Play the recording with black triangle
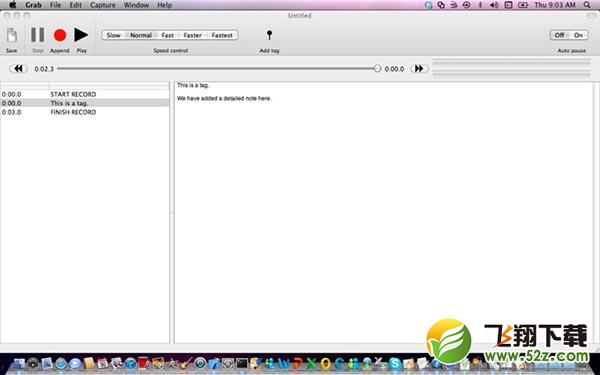The height and width of the screenshot is (375, 600). click(81, 35)
